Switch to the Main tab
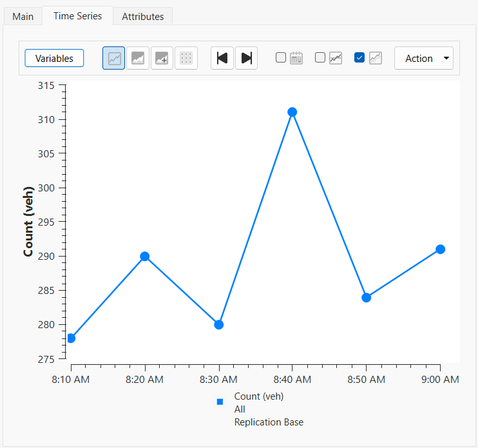478x448 pixels. coord(23,16)
